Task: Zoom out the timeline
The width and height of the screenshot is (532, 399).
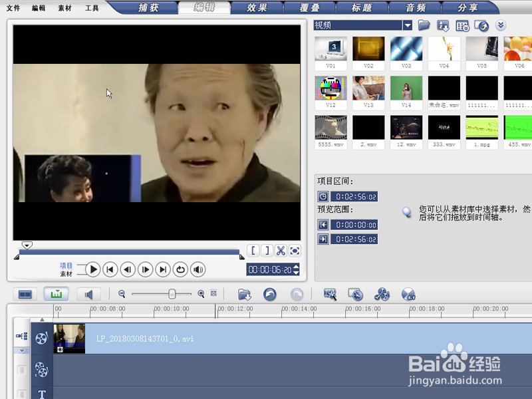Action: [x=122, y=294]
